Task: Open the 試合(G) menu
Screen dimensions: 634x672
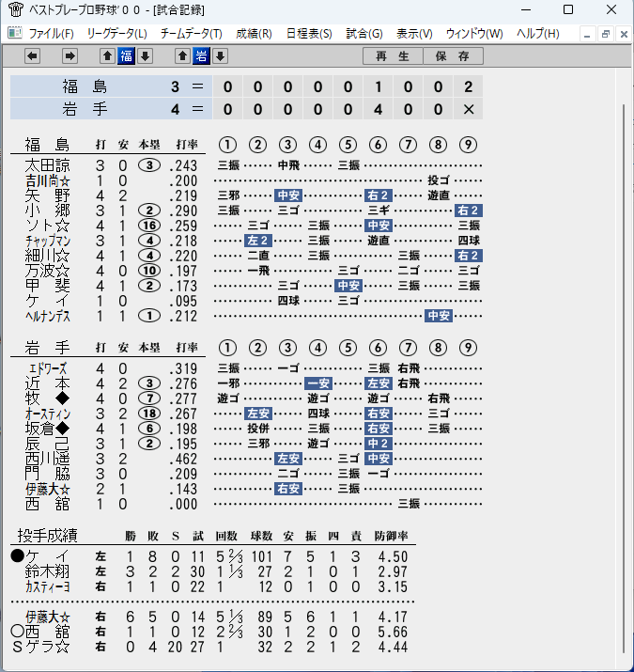Action: click(x=364, y=34)
